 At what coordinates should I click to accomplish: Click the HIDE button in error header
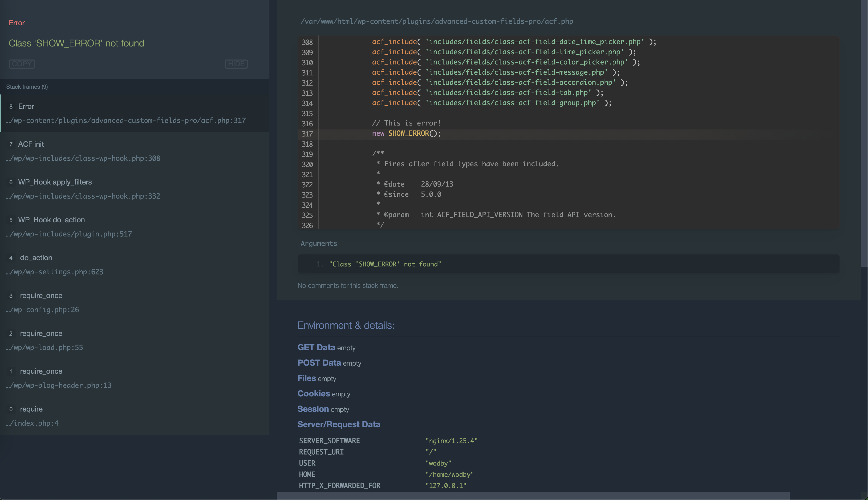[x=236, y=64]
